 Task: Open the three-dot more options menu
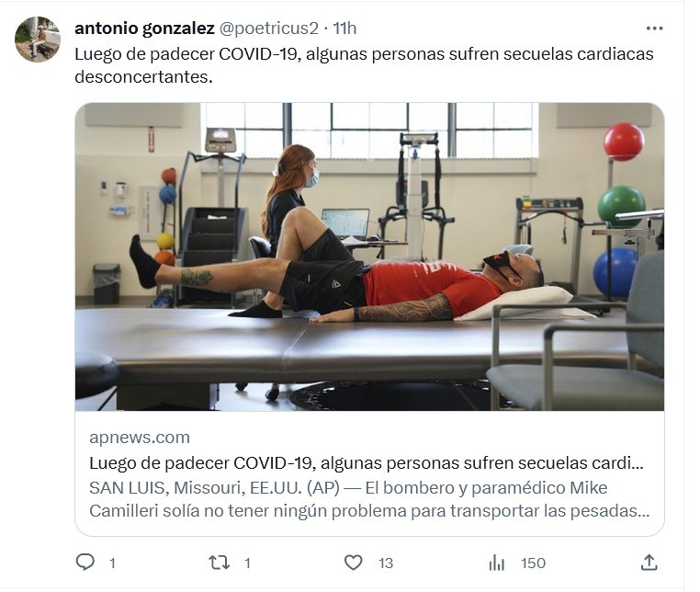tap(654, 28)
